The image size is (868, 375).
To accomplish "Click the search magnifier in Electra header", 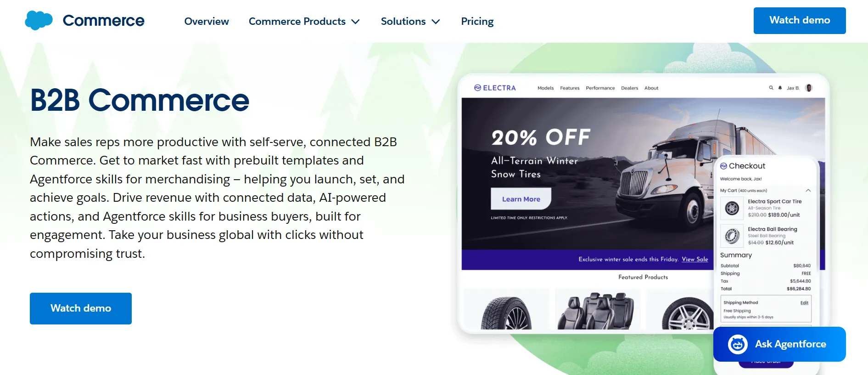I will coord(771,88).
